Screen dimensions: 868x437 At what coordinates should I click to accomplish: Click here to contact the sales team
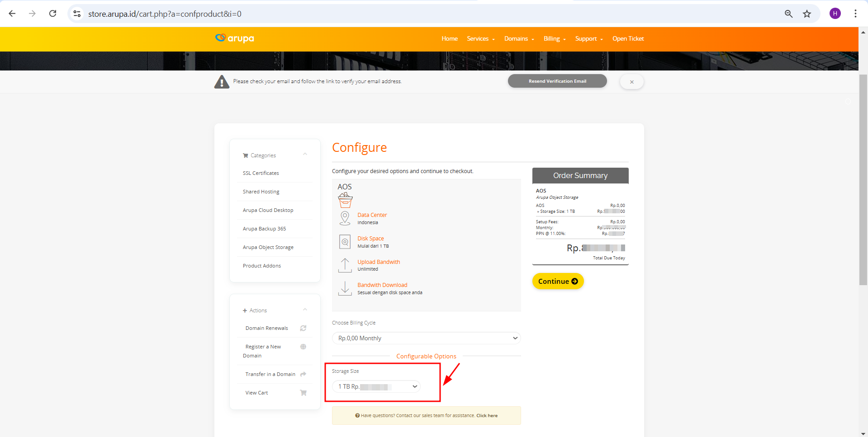click(x=487, y=415)
